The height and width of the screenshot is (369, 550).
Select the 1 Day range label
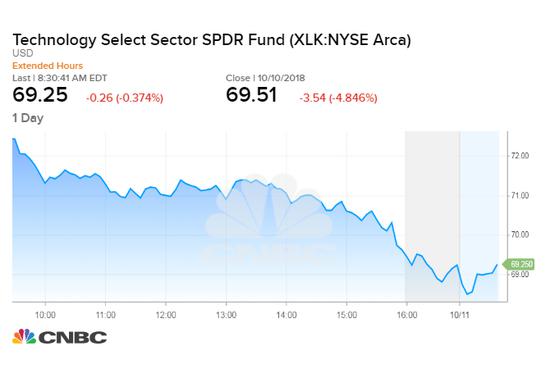pos(28,118)
